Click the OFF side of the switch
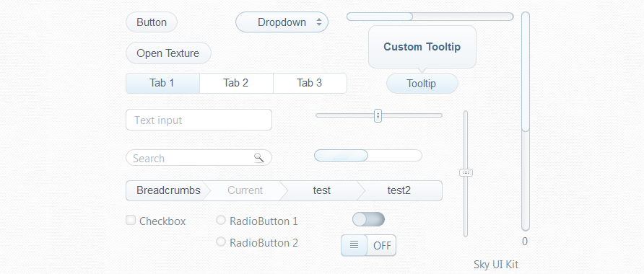 coord(382,245)
